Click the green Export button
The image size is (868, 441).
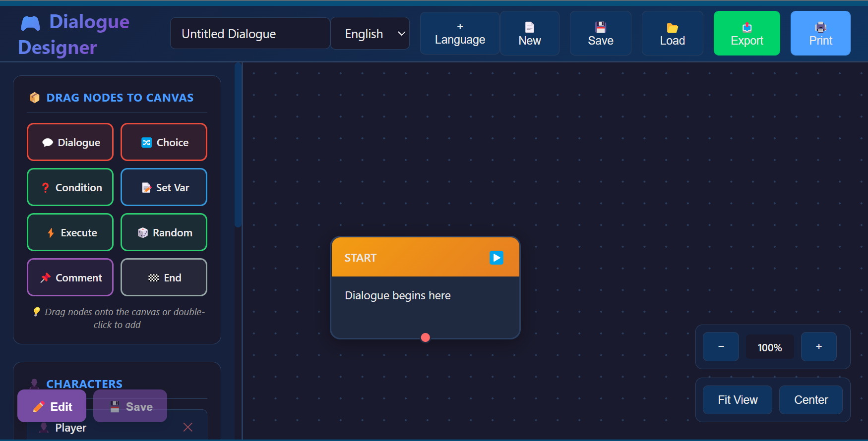click(x=747, y=33)
